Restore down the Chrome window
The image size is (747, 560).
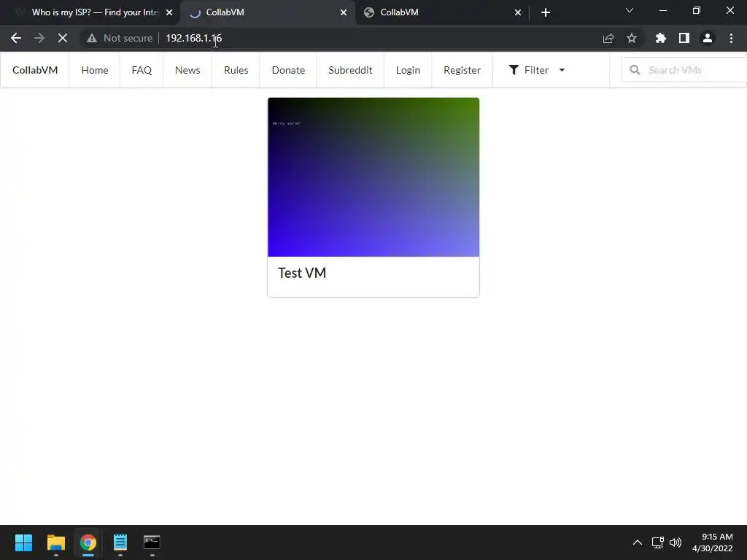[697, 10]
